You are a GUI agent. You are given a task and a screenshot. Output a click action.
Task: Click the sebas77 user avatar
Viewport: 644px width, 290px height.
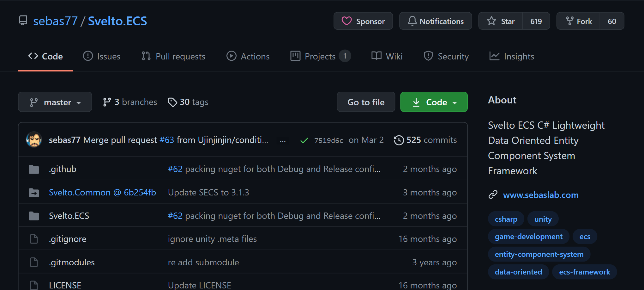pos(34,140)
